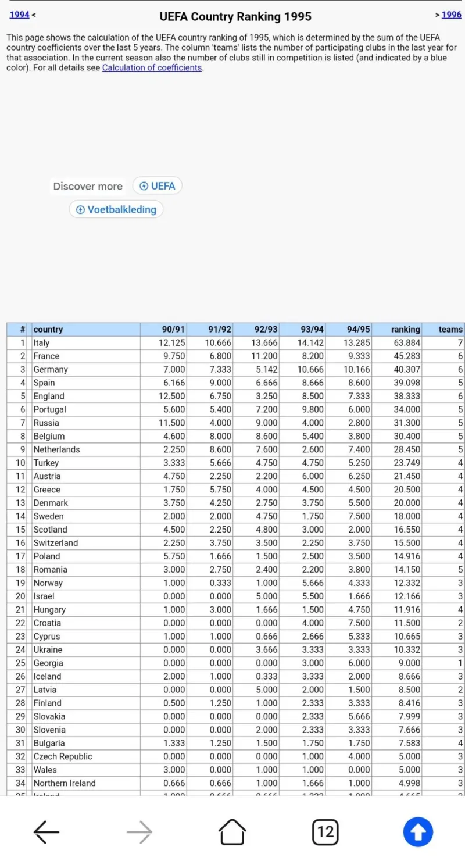Tap the browser forward arrow
Screen dimensions: 465x868
[x=139, y=832]
